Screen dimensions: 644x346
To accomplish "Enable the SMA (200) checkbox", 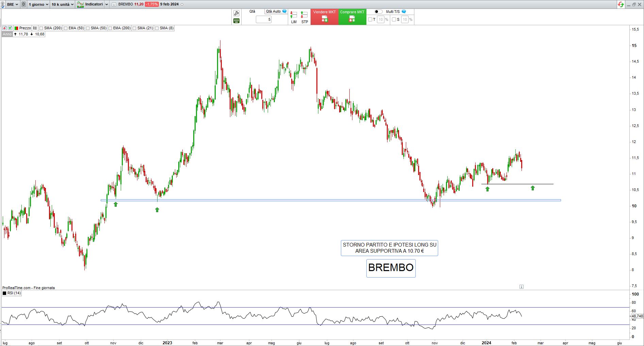I will point(41,28).
